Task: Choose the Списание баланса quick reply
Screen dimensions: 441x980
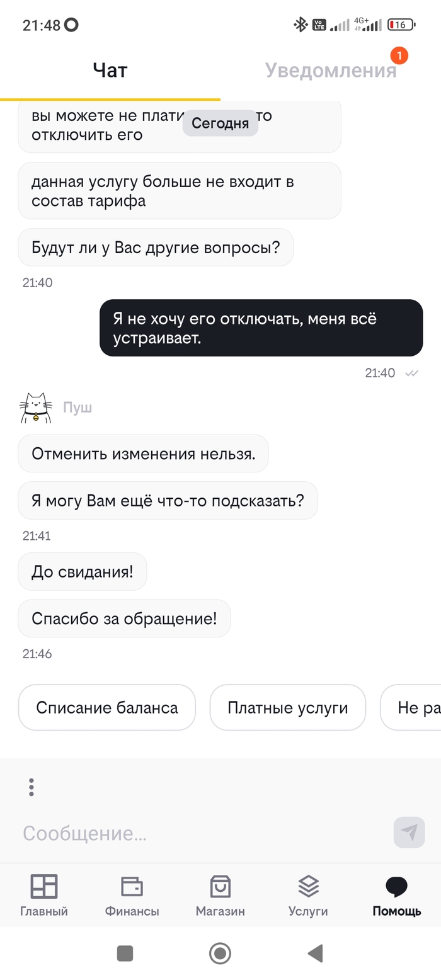Action: tap(107, 707)
